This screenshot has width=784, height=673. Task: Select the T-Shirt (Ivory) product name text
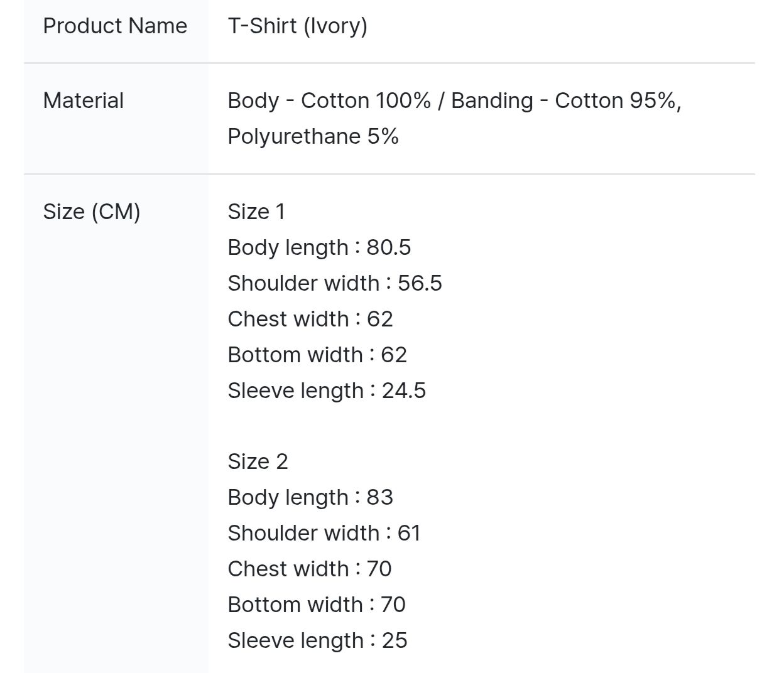(297, 26)
